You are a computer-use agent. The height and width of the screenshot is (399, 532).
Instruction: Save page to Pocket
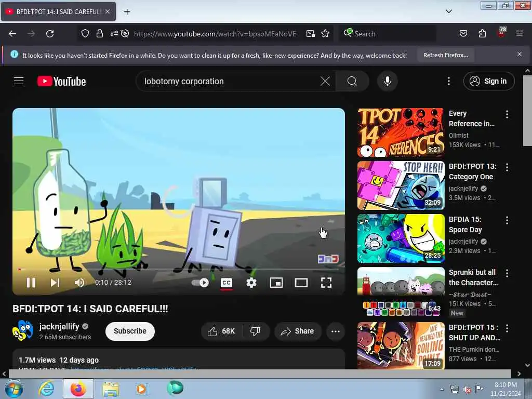pyautogui.click(x=463, y=34)
